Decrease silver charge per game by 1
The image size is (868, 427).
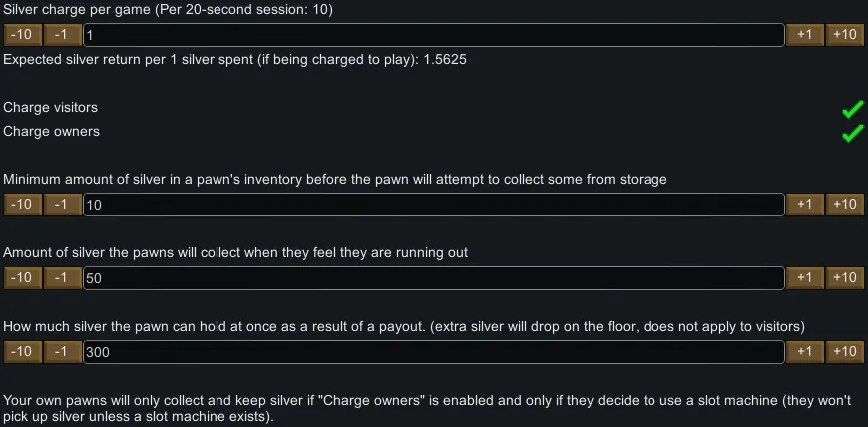coord(63,35)
